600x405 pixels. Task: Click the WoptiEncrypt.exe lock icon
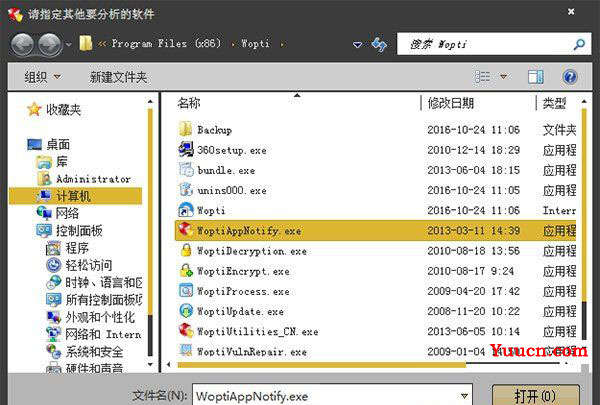(186, 270)
